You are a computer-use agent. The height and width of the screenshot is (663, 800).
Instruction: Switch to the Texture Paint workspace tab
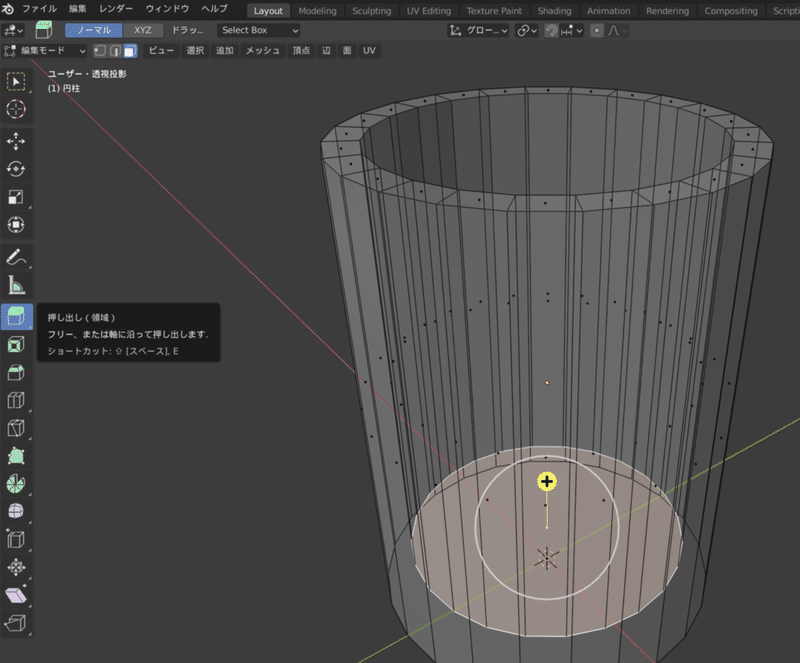click(x=494, y=11)
